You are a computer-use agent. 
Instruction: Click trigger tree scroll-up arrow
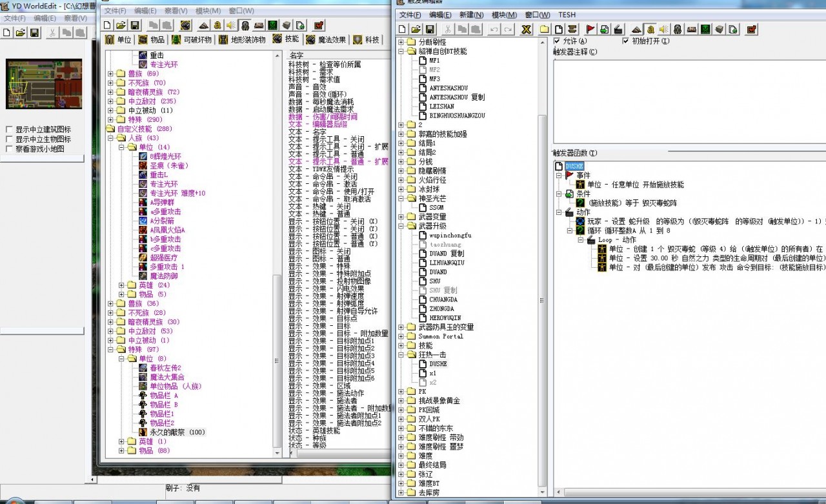click(x=542, y=43)
